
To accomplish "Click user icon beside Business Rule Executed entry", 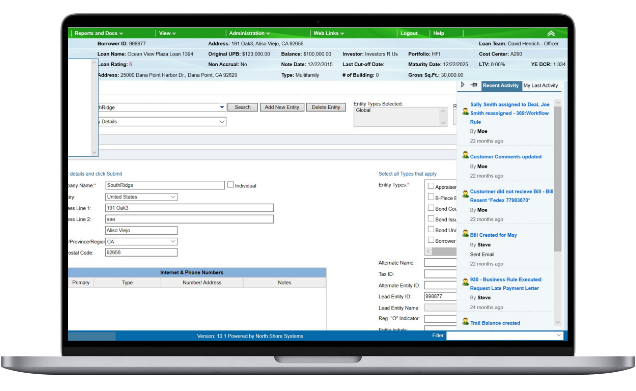I will click(x=465, y=281).
